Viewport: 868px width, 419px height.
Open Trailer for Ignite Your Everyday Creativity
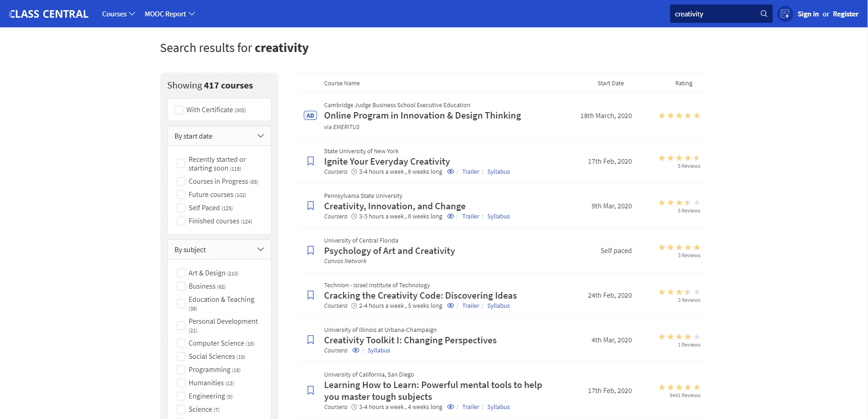click(x=470, y=172)
